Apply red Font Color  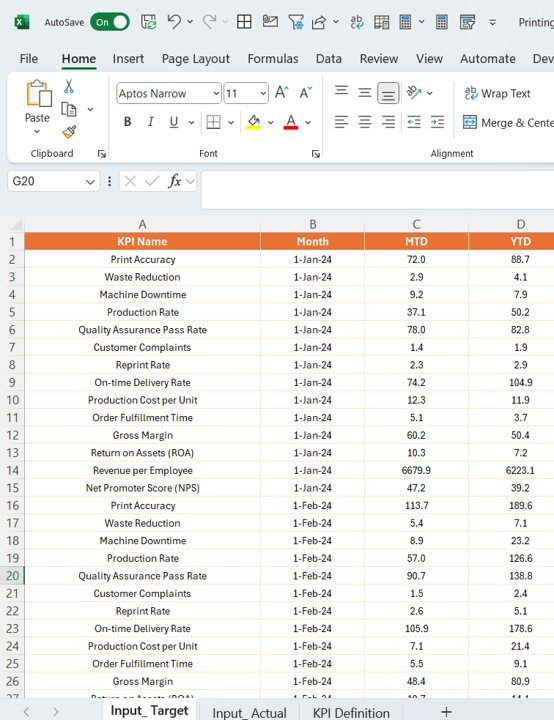click(x=291, y=122)
